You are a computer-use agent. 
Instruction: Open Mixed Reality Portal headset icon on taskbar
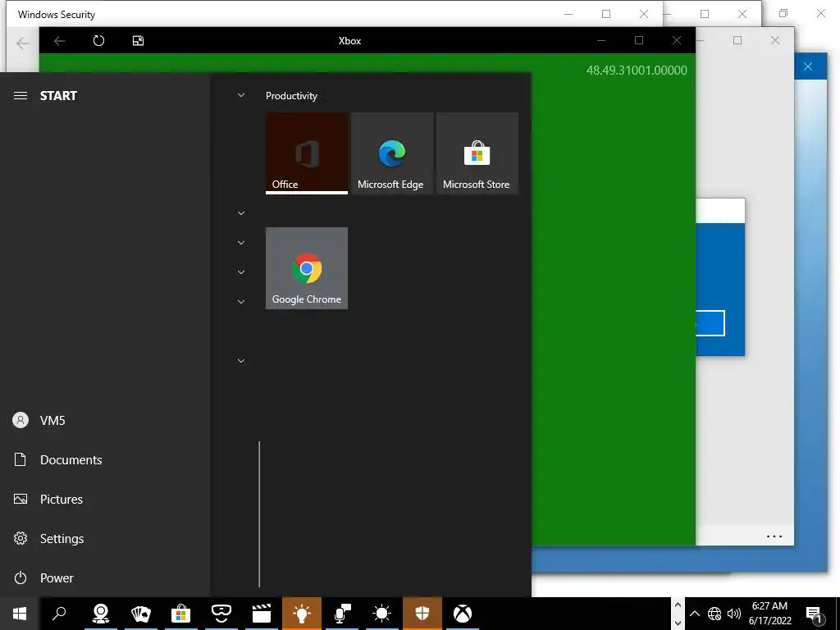tap(221, 614)
